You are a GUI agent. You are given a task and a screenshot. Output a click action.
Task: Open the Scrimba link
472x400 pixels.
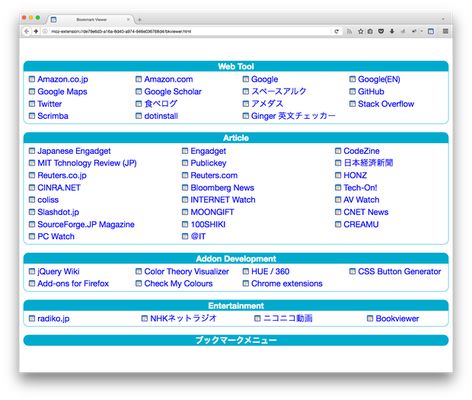pyautogui.click(x=53, y=116)
